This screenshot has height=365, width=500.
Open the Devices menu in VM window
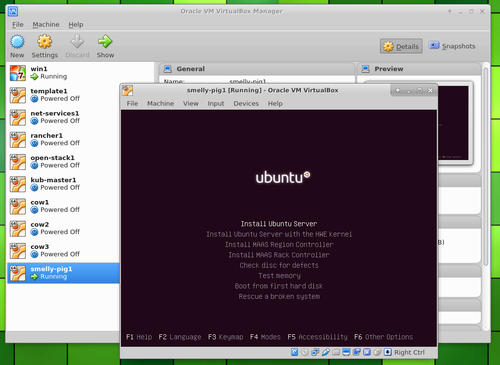coord(246,104)
